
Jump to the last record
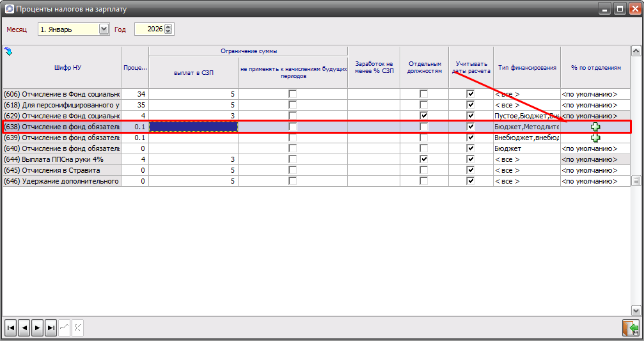pos(51,328)
